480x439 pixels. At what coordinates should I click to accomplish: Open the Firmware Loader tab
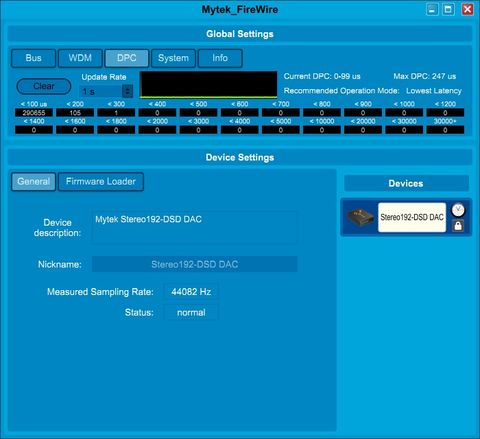click(101, 182)
